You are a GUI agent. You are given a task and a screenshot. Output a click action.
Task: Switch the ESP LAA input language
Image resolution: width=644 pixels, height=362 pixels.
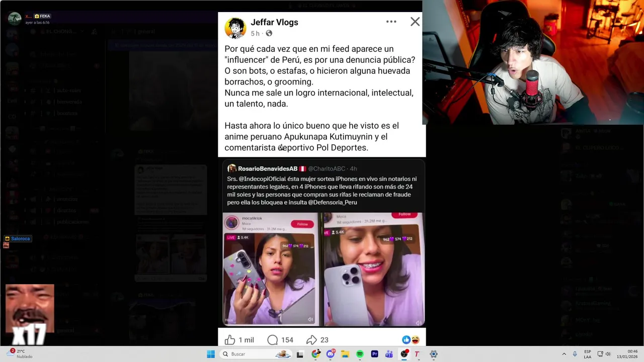[588, 354]
